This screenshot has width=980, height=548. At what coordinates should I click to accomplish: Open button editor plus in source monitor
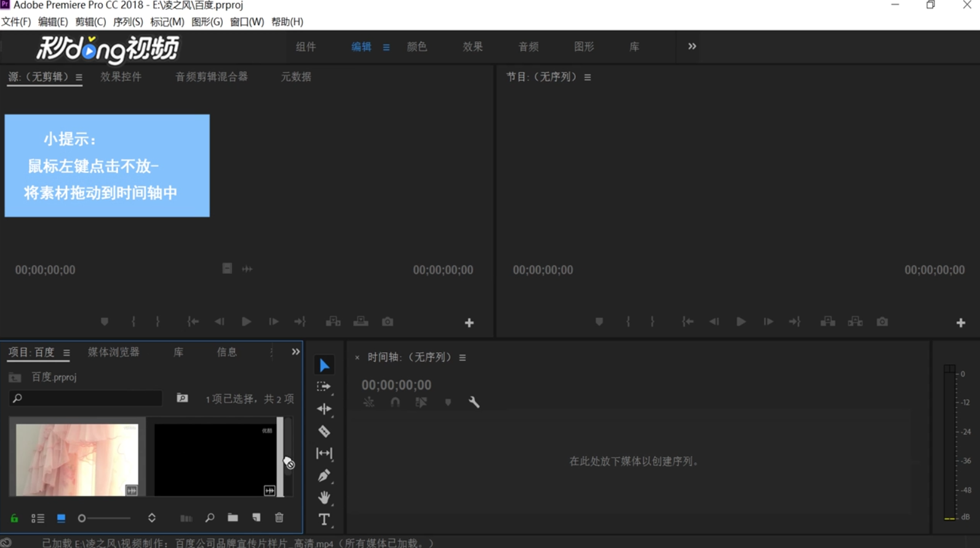point(469,323)
